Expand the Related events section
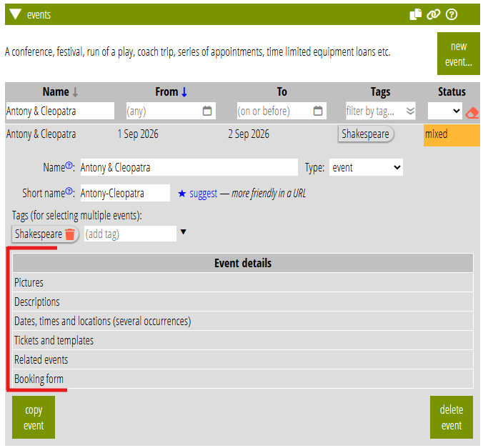The image size is (483, 448). point(243,360)
